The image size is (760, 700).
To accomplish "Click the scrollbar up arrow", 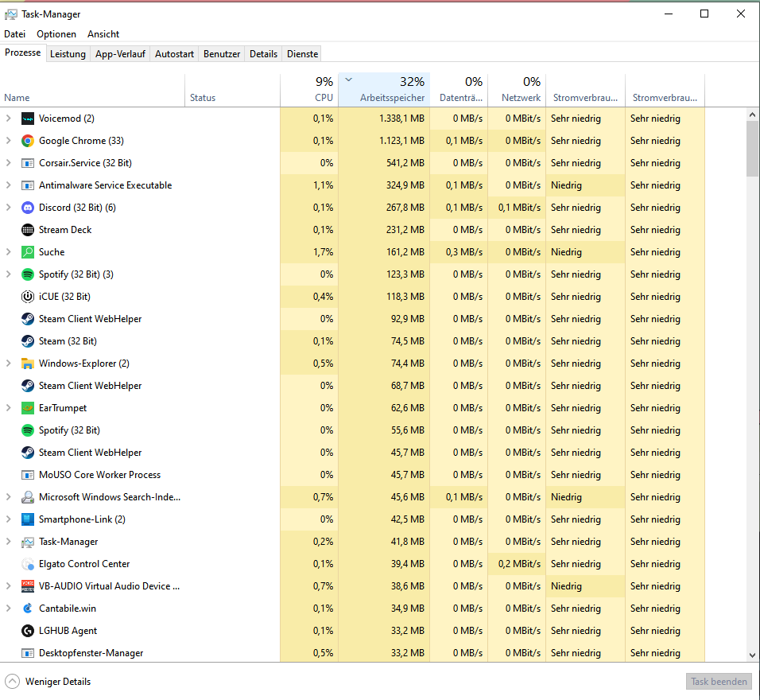I will [x=752, y=115].
